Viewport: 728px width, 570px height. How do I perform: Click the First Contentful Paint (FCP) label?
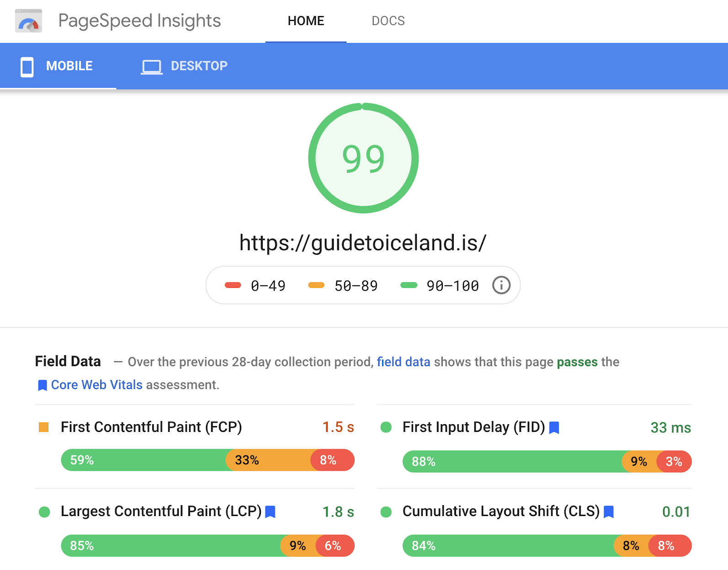tap(151, 427)
